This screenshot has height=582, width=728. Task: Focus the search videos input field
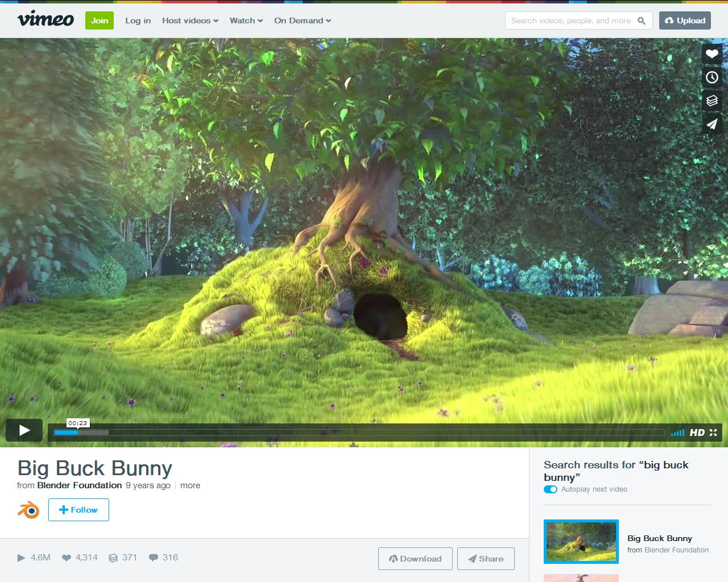point(578,20)
